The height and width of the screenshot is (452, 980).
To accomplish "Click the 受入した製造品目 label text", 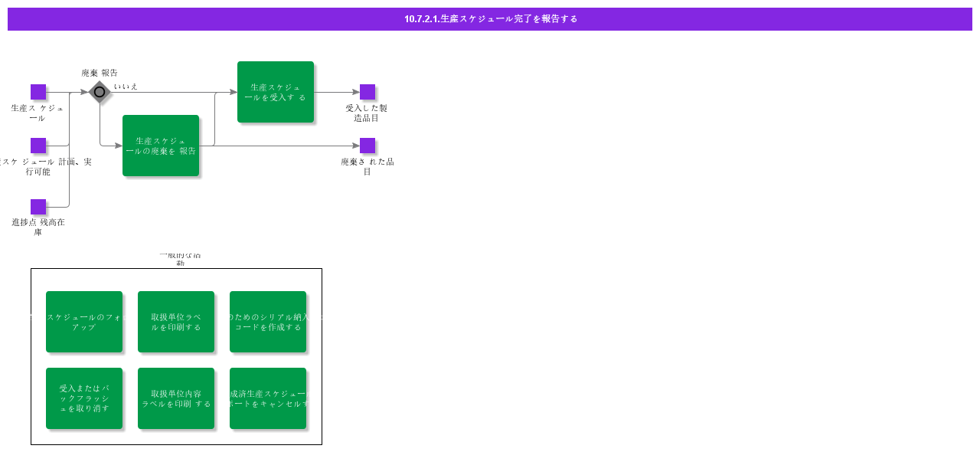I will [x=367, y=113].
